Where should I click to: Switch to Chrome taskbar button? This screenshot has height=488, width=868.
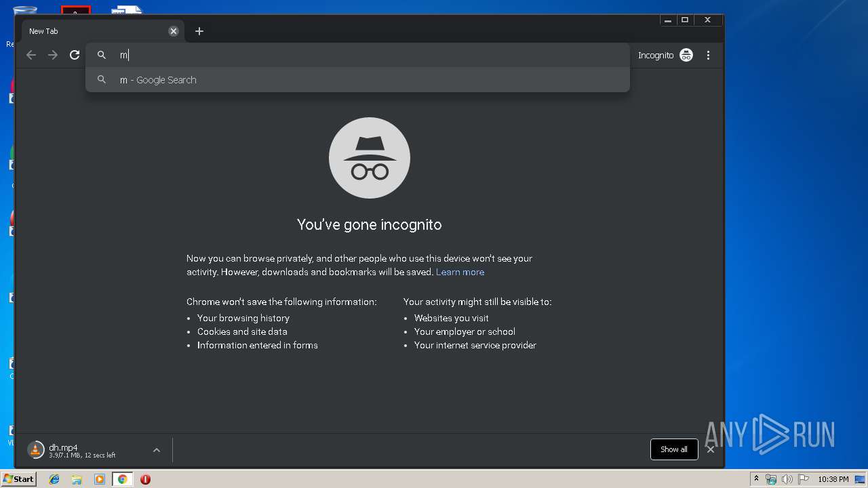click(122, 479)
